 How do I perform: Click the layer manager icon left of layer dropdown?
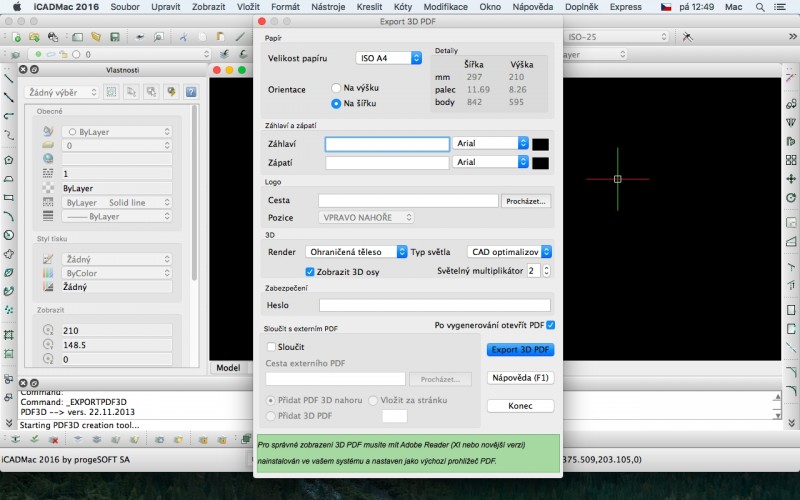coord(15,55)
